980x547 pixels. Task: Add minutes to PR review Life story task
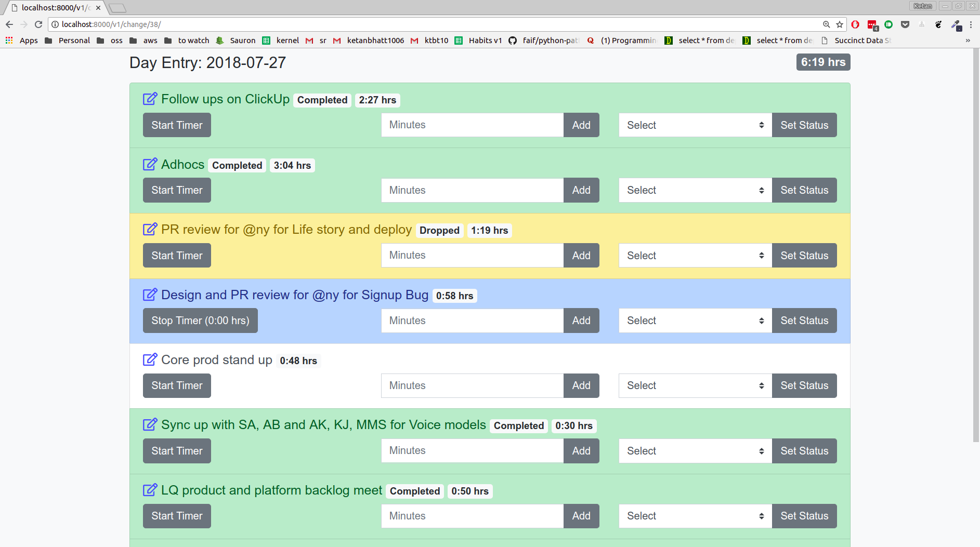coord(581,256)
